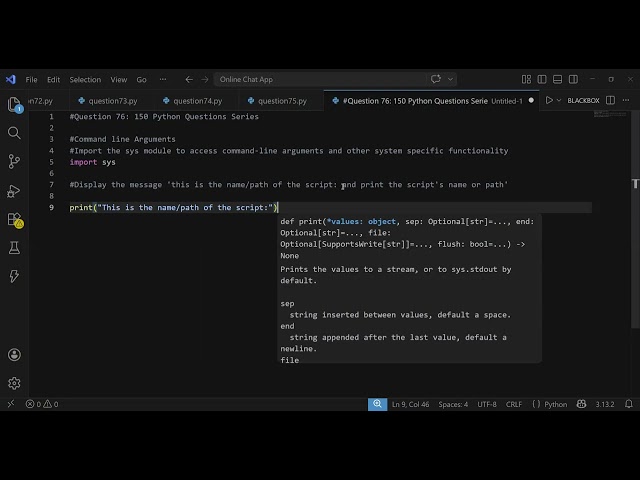Toggle the secondary side bar
The image size is (640, 480).
click(573, 80)
